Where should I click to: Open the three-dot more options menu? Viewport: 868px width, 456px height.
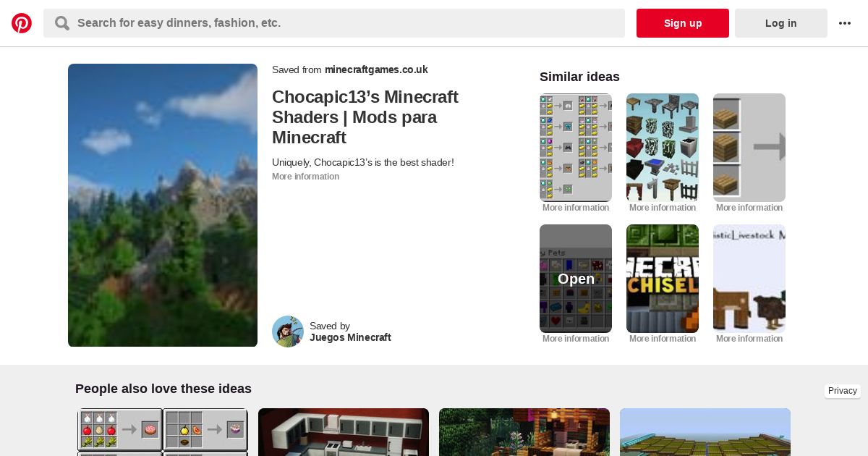pyautogui.click(x=845, y=23)
